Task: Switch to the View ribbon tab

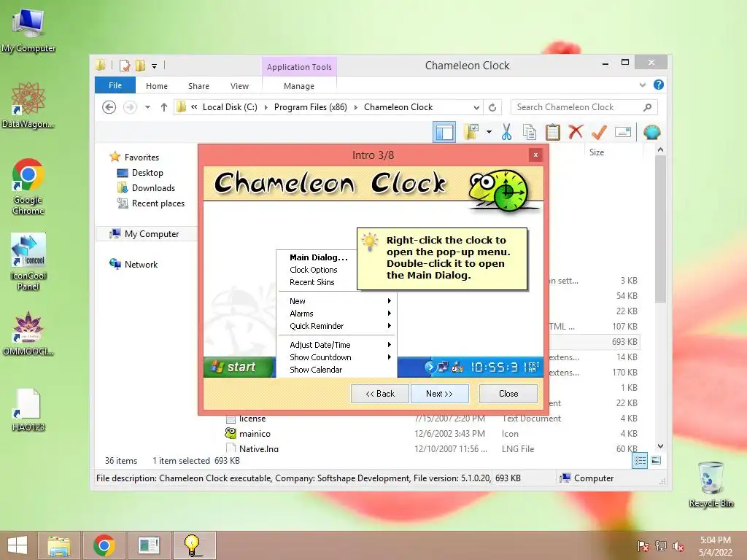Action: 239,86
